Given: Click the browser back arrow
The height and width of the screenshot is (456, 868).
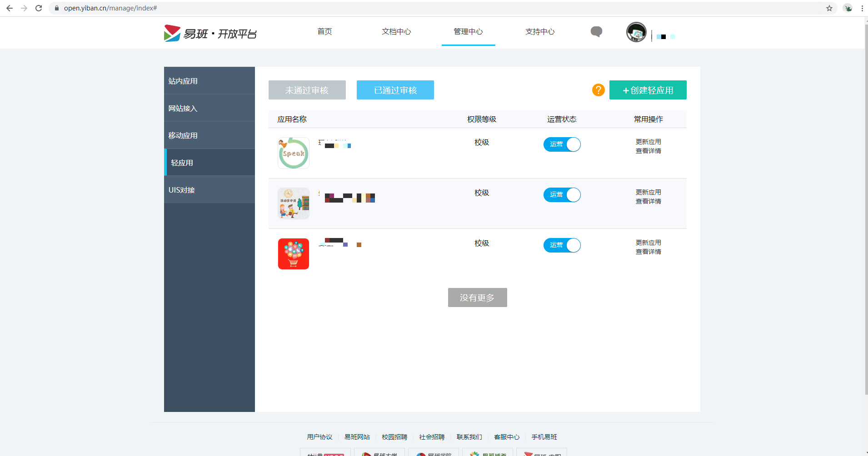Looking at the screenshot, I should point(10,8).
